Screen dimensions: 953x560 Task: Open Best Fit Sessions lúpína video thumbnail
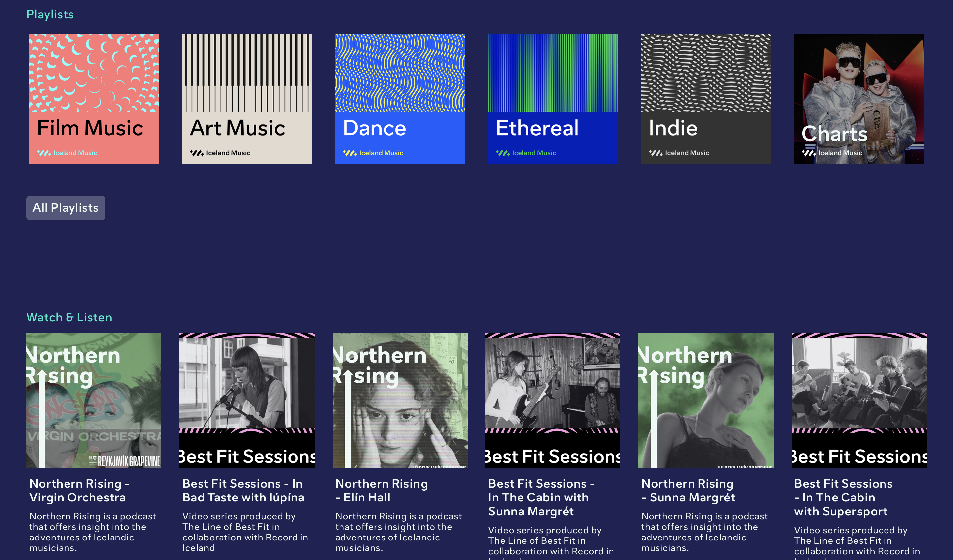[247, 400]
